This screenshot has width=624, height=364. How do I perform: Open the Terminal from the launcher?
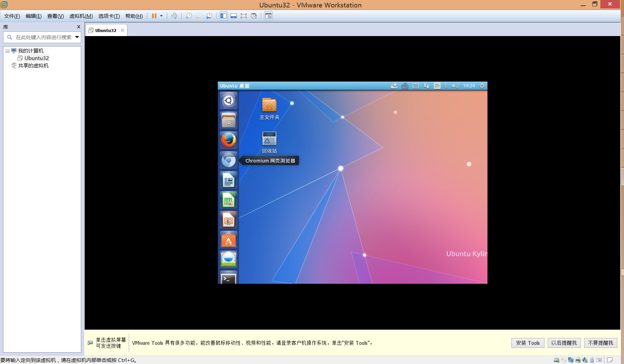[229, 278]
